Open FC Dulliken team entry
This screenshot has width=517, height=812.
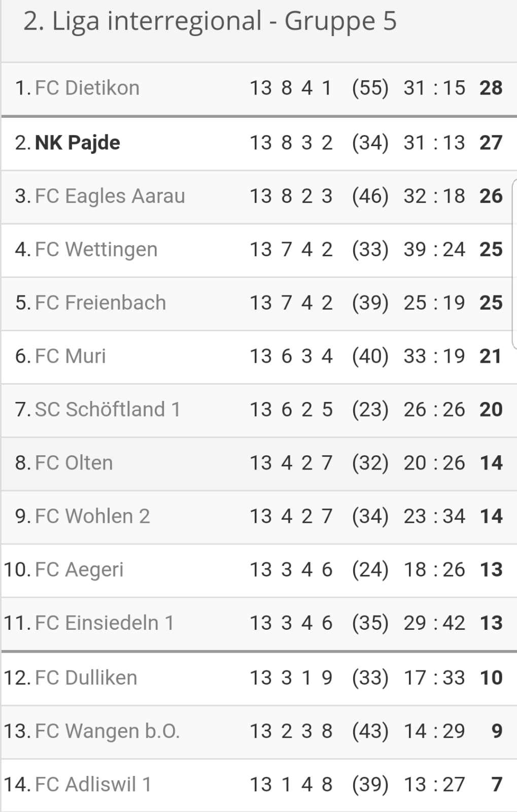tap(86, 678)
